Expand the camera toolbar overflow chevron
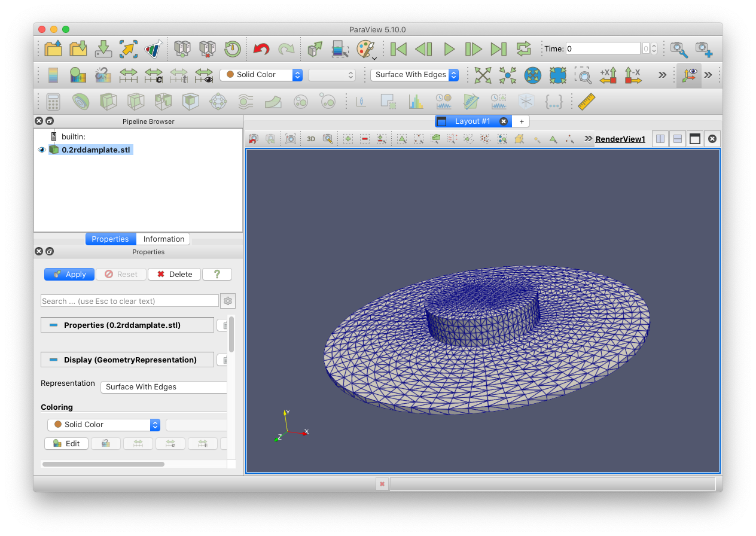Image resolution: width=756 pixels, height=536 pixels. click(662, 75)
